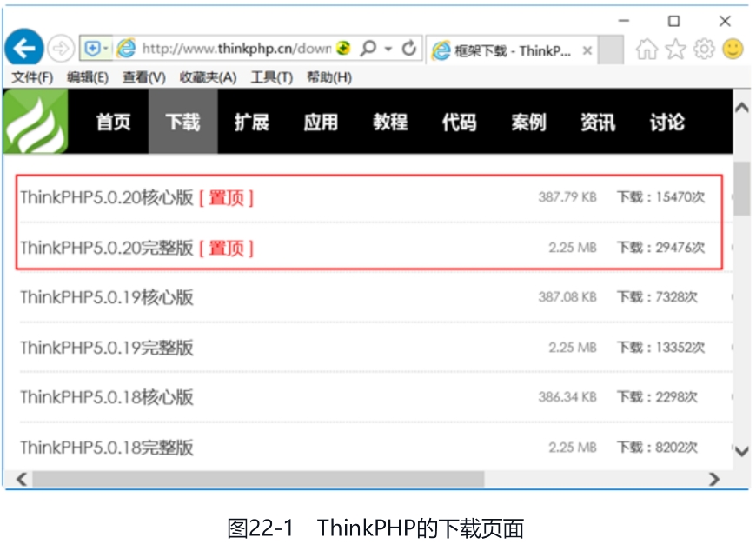This screenshot has height=551, width=756.
Task: Open 扩展 in site navigation
Action: 252,122
